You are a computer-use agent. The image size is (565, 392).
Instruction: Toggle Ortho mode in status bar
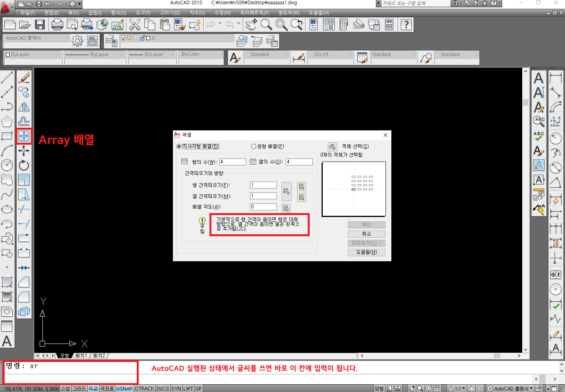click(93, 389)
